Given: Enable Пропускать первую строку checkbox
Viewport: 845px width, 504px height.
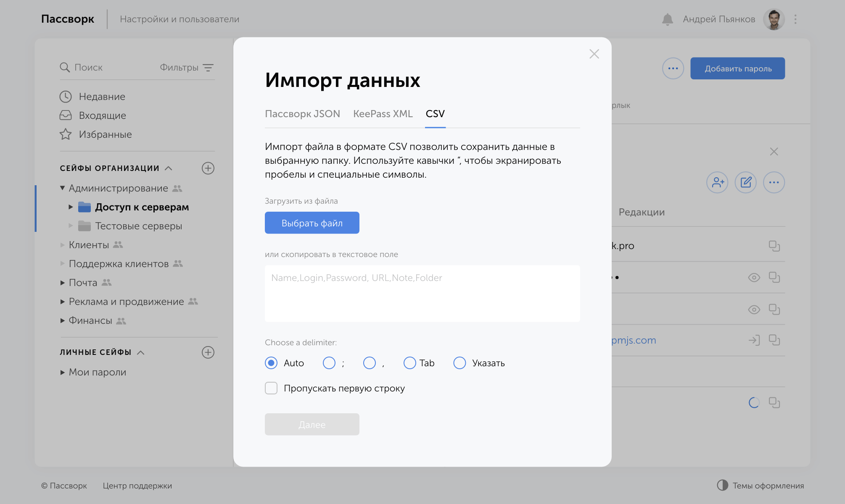Looking at the screenshot, I should pyautogui.click(x=271, y=388).
